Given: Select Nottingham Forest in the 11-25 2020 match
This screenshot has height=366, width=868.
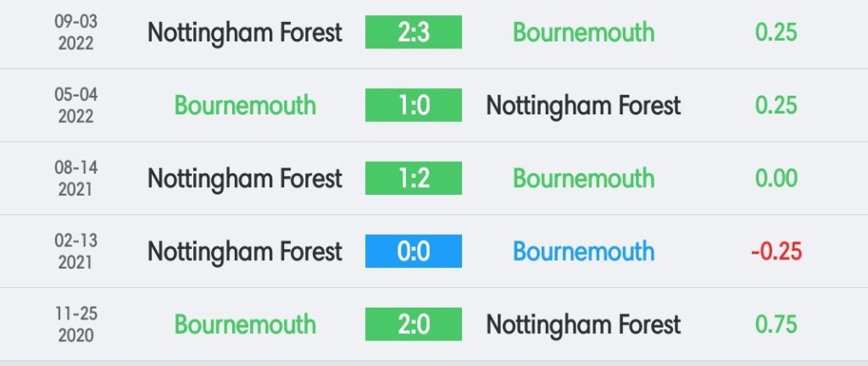Looking at the screenshot, I should tap(583, 324).
